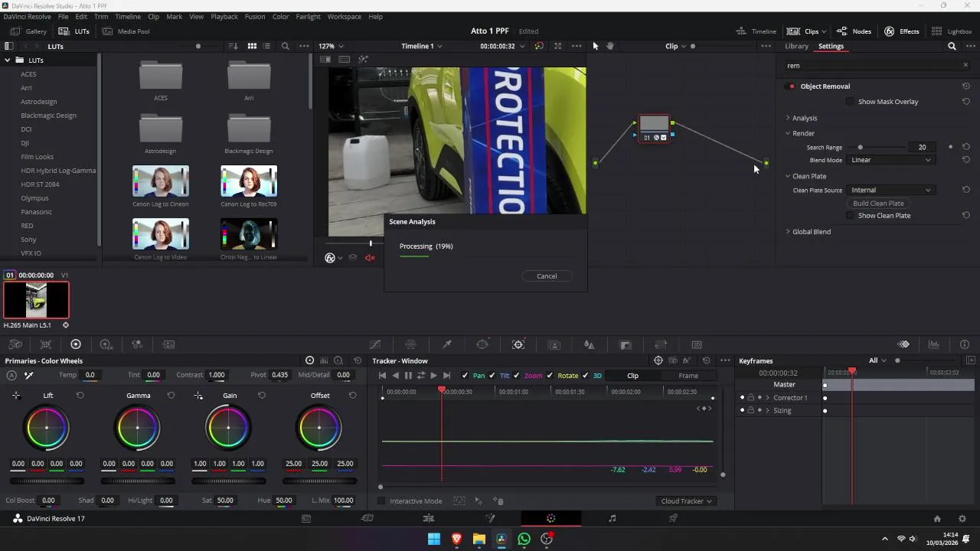
Task: Expand the Global Blend section
Action: point(787,232)
